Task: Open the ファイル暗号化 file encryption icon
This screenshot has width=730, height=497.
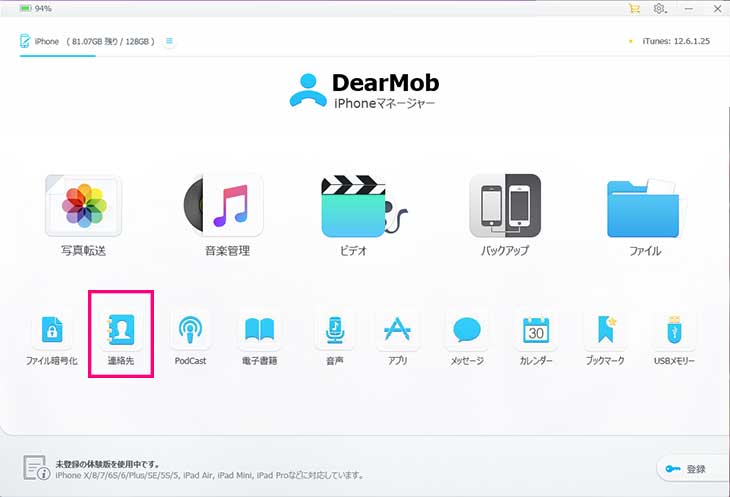Action: coord(52,330)
